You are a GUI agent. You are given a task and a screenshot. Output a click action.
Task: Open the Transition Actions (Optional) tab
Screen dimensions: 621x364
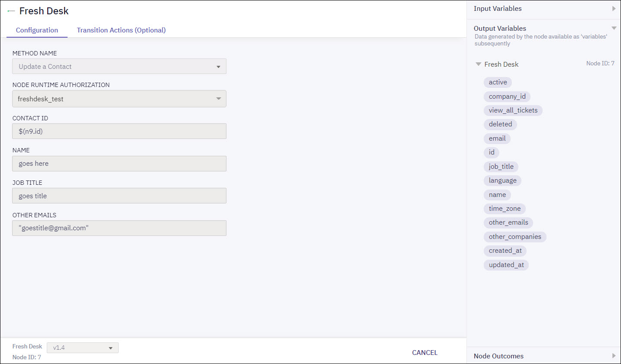121,30
